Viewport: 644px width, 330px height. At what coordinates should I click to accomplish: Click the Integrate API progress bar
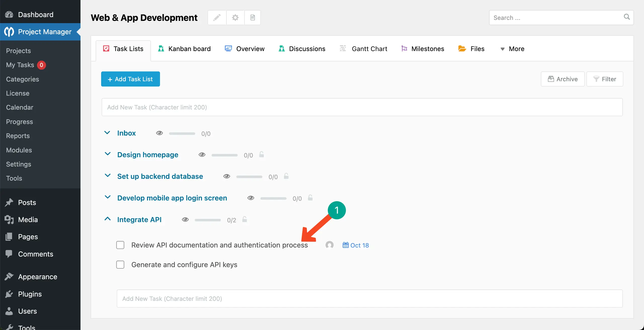208,220
